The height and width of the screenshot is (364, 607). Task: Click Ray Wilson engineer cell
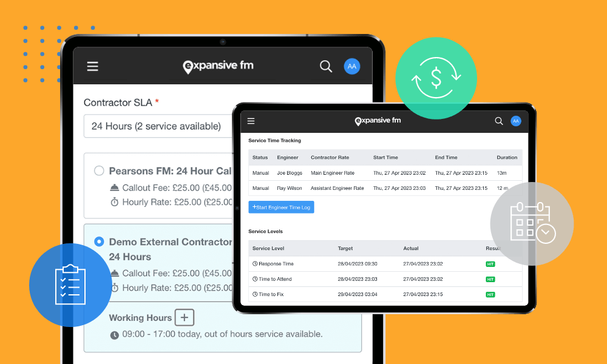click(x=290, y=188)
